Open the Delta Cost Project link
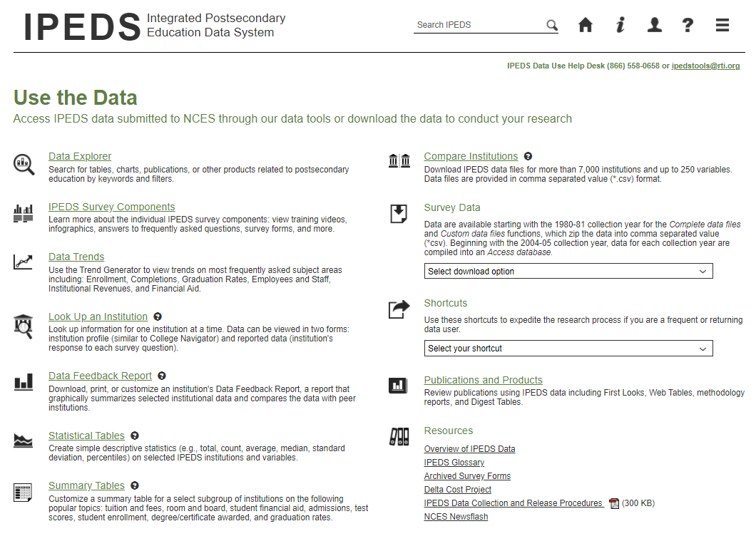This screenshot has width=756, height=551. coord(457,490)
